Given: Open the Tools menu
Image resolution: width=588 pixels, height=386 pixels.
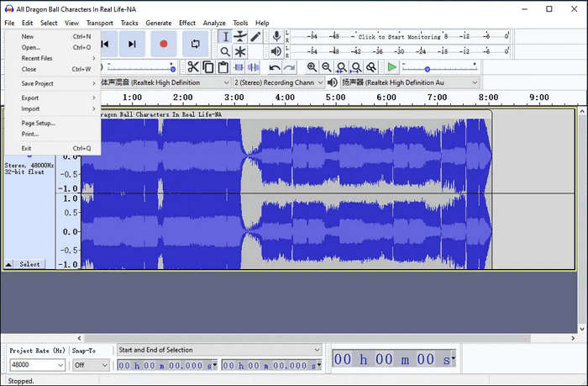Looking at the screenshot, I should pyautogui.click(x=240, y=23).
